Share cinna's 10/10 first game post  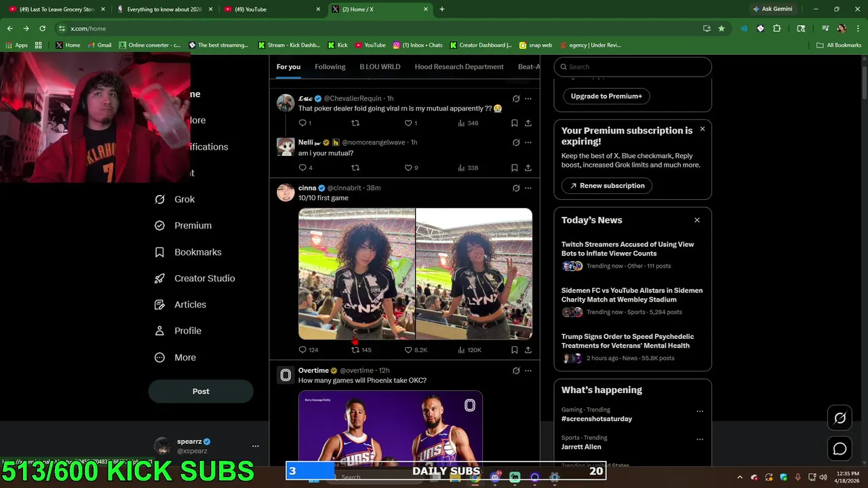[x=528, y=350]
